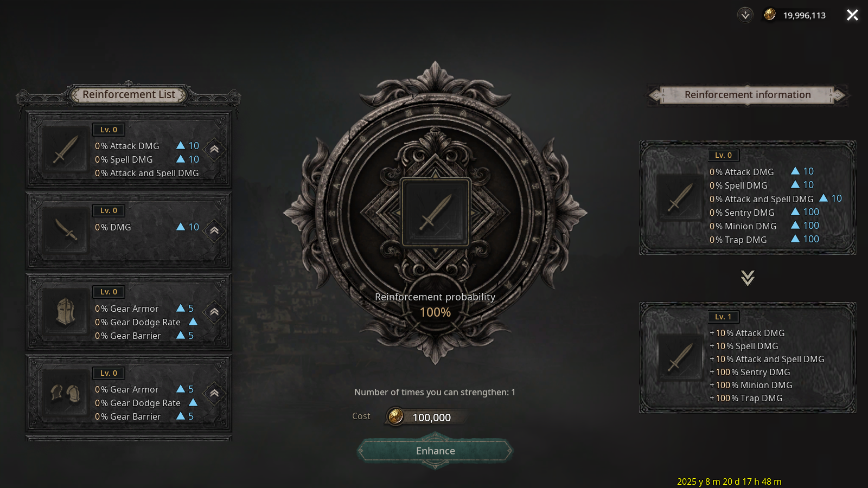Click the Lv. 1 sword icon in result panel
This screenshot has width=868, height=488.
[680, 358]
